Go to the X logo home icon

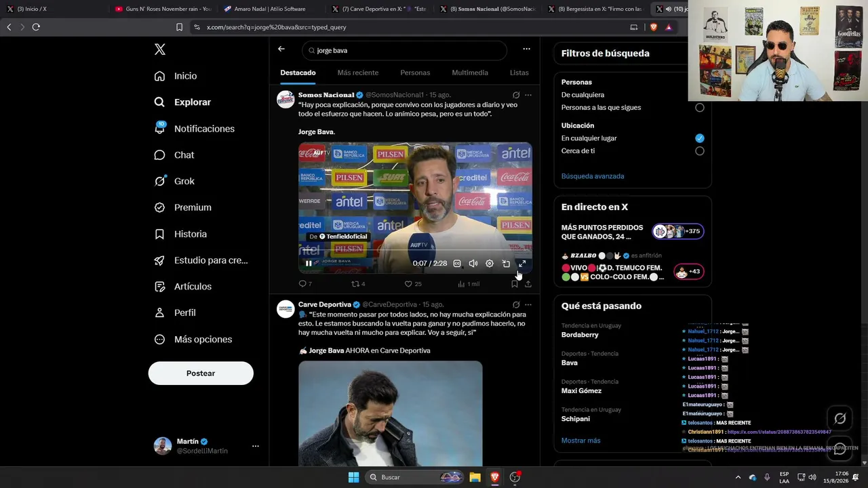tap(160, 49)
